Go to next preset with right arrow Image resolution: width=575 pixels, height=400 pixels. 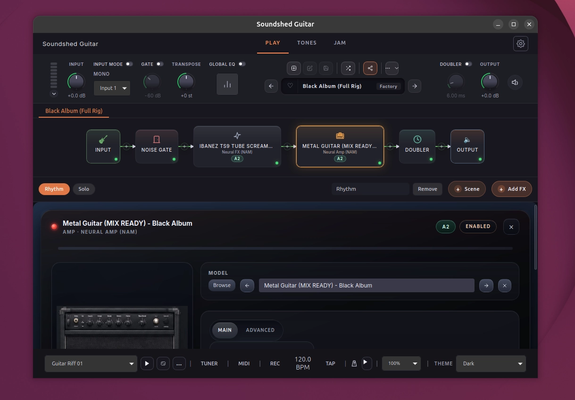414,86
